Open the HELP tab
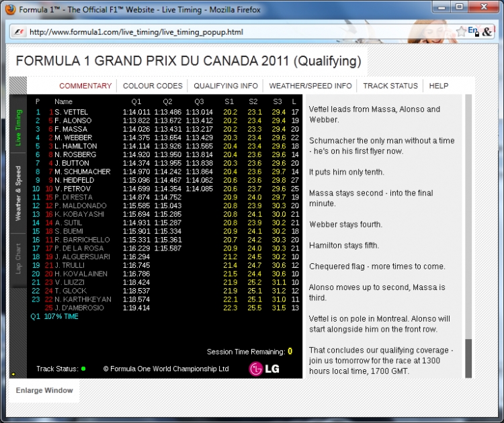Screen dimensions: 504x423 pyautogui.click(x=439, y=86)
